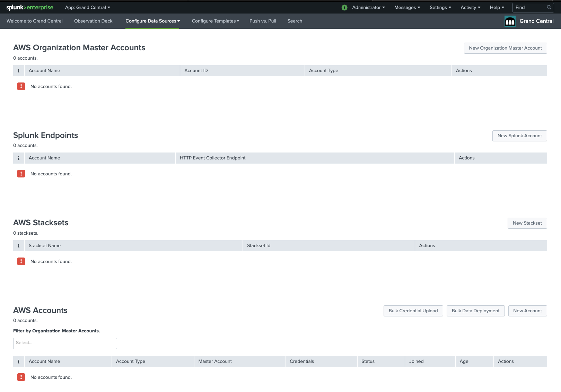Image resolution: width=561 pixels, height=392 pixels.
Task: Open the Messages dropdown
Action: pyautogui.click(x=407, y=7)
